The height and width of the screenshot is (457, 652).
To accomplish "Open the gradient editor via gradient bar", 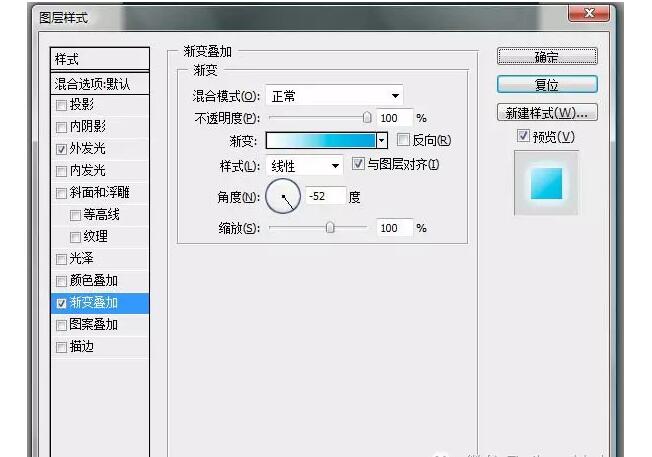I will pyautogui.click(x=321, y=141).
